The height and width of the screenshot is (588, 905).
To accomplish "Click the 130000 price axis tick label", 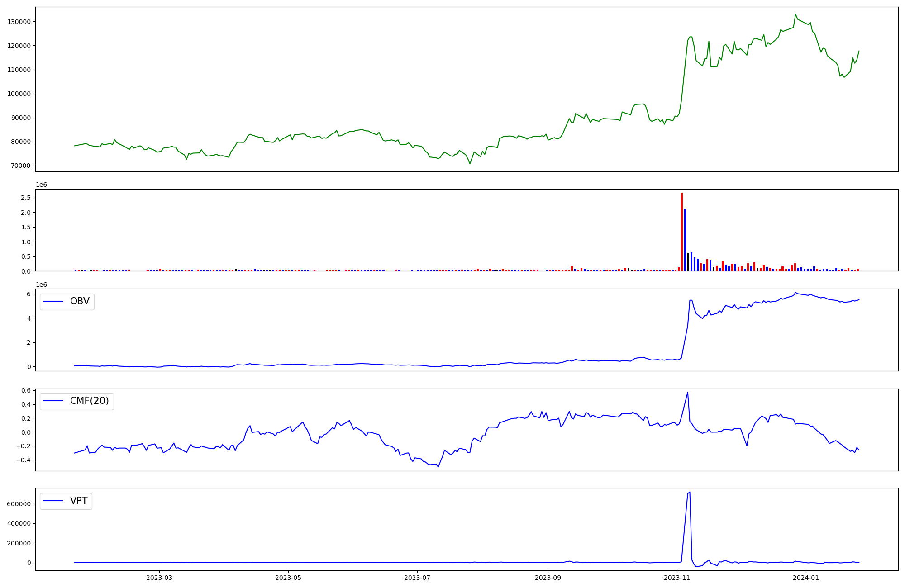I will pyautogui.click(x=19, y=22).
